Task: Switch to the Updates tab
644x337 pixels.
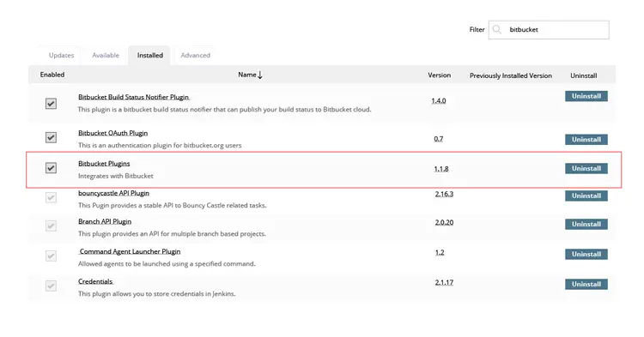Action: [61, 56]
